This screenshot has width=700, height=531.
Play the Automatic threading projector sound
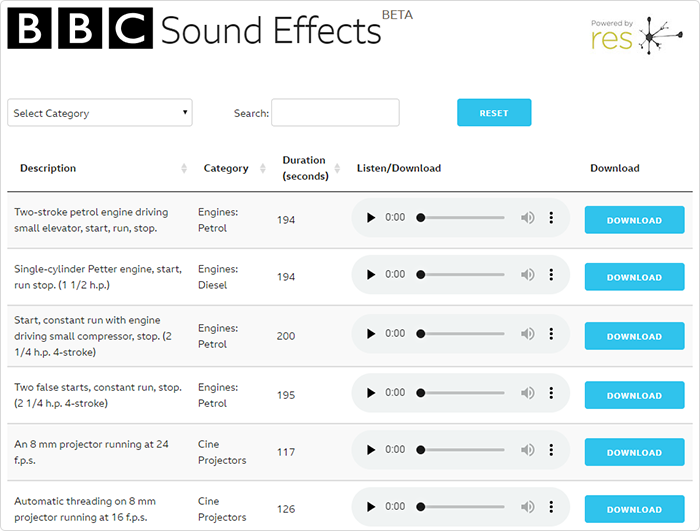pyautogui.click(x=371, y=506)
